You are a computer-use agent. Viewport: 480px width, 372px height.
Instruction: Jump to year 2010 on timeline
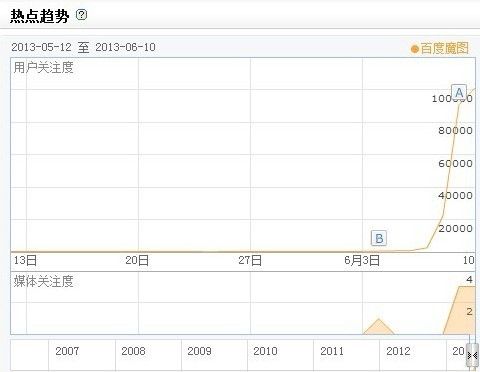pyautogui.click(x=265, y=351)
